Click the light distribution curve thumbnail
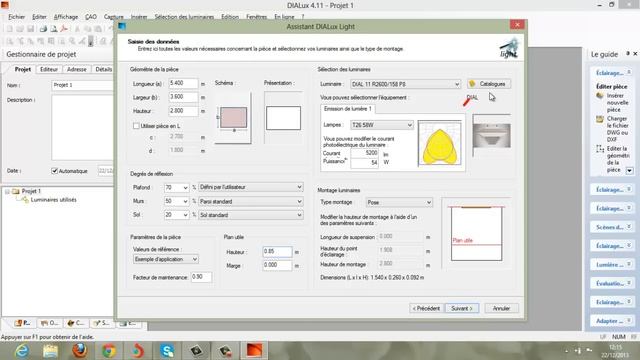The height and width of the screenshot is (360, 640). (440, 143)
